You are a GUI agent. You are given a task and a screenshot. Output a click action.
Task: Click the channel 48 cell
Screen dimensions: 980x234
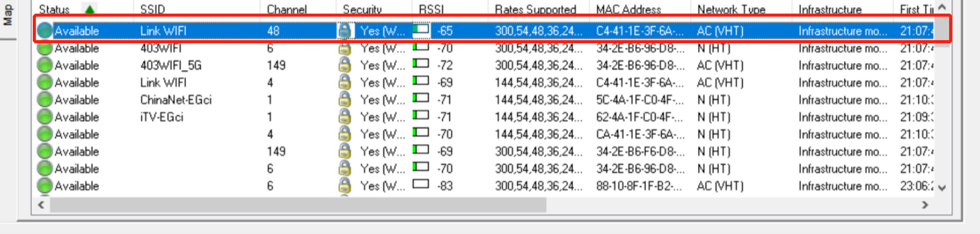[x=273, y=31]
